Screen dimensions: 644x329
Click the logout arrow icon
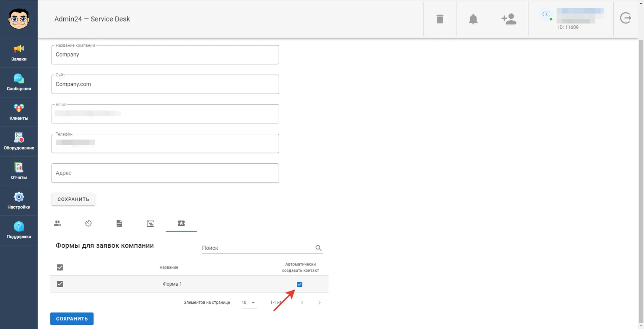[x=626, y=18]
